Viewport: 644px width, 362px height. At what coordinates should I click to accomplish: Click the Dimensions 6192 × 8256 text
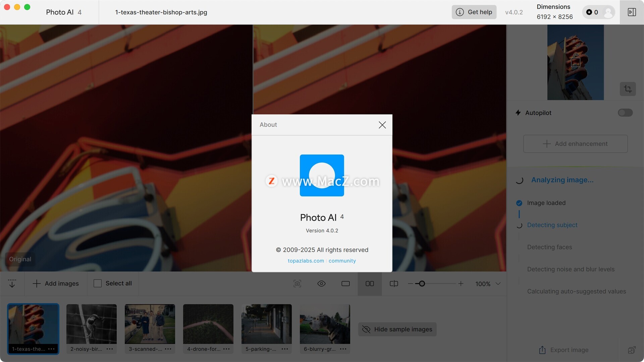point(554,12)
